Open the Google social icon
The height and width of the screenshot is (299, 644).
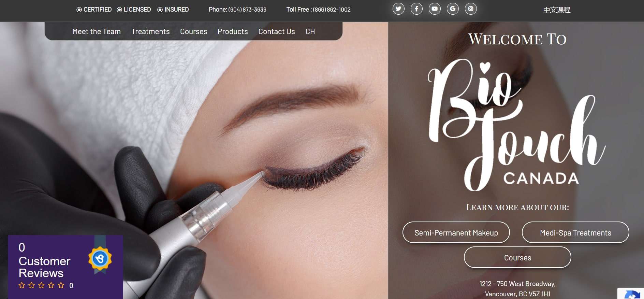click(453, 9)
